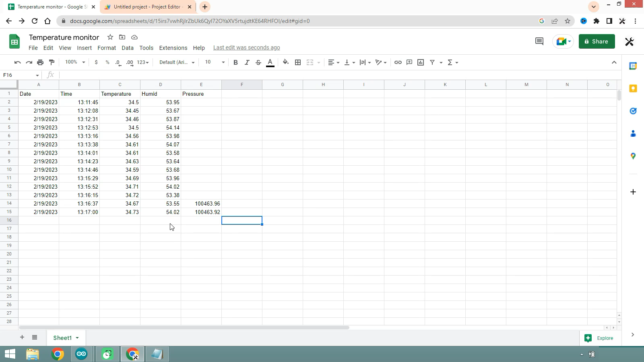Click the Move to folder icon

pos(122,37)
